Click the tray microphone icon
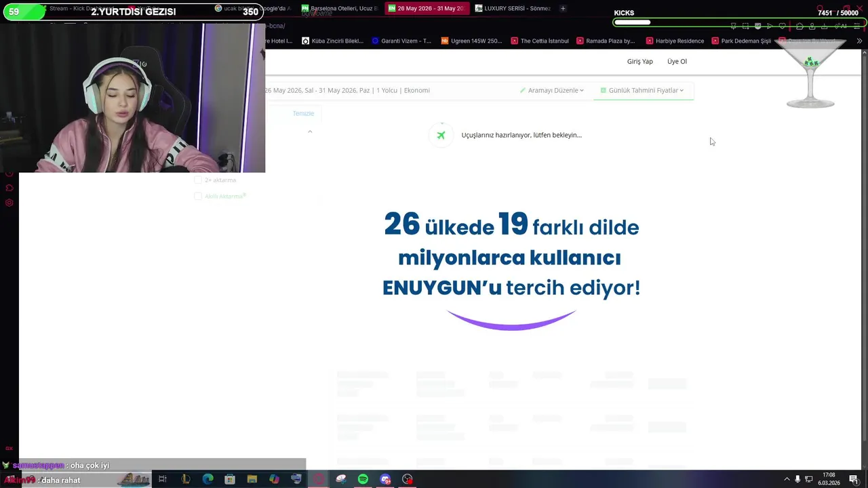868x488 pixels. pyautogui.click(x=797, y=479)
